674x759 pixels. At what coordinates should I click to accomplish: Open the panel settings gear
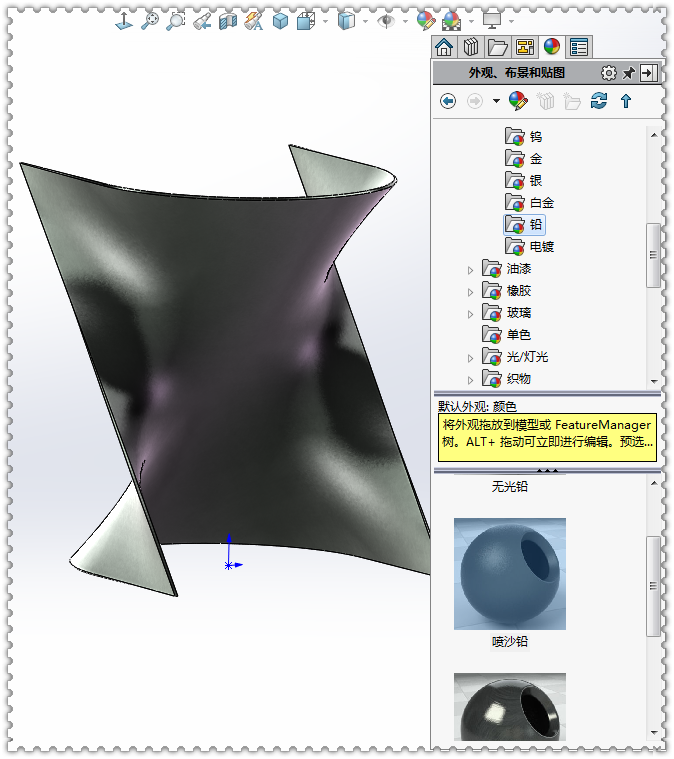click(608, 73)
